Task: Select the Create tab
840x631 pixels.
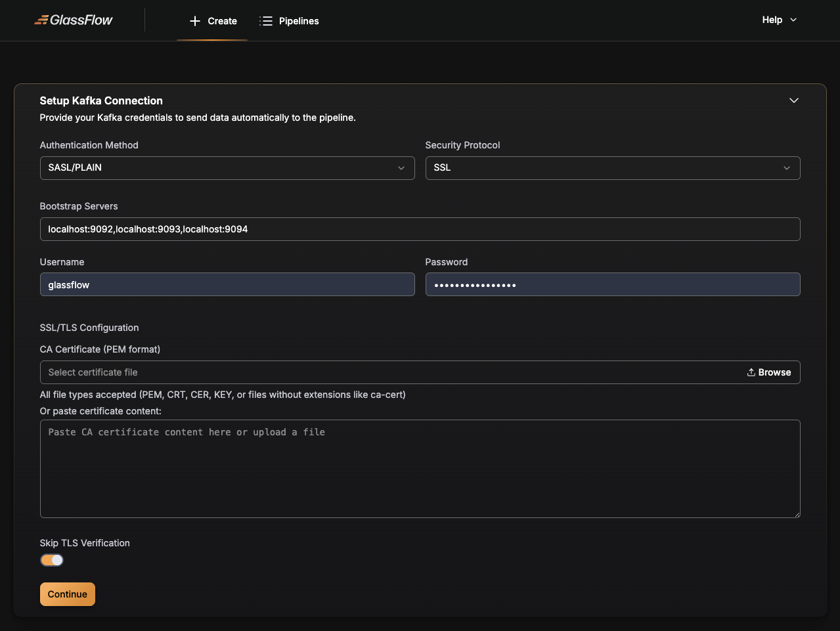Action: (212, 20)
